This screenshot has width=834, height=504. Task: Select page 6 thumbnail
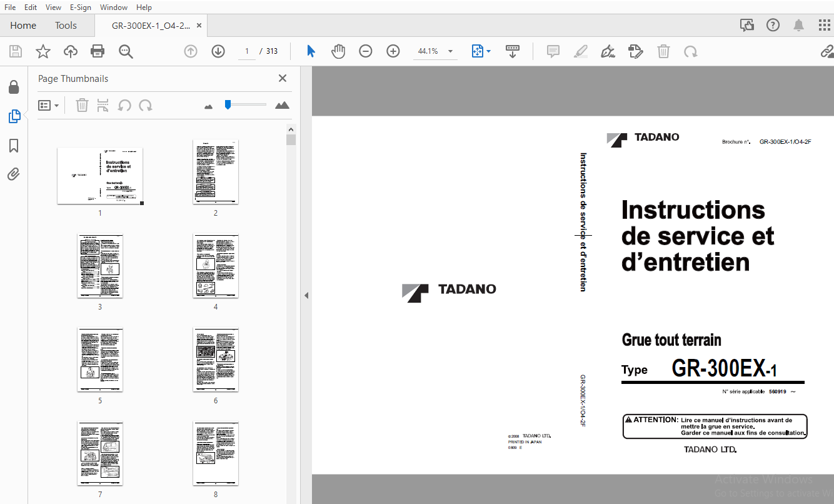point(216,360)
